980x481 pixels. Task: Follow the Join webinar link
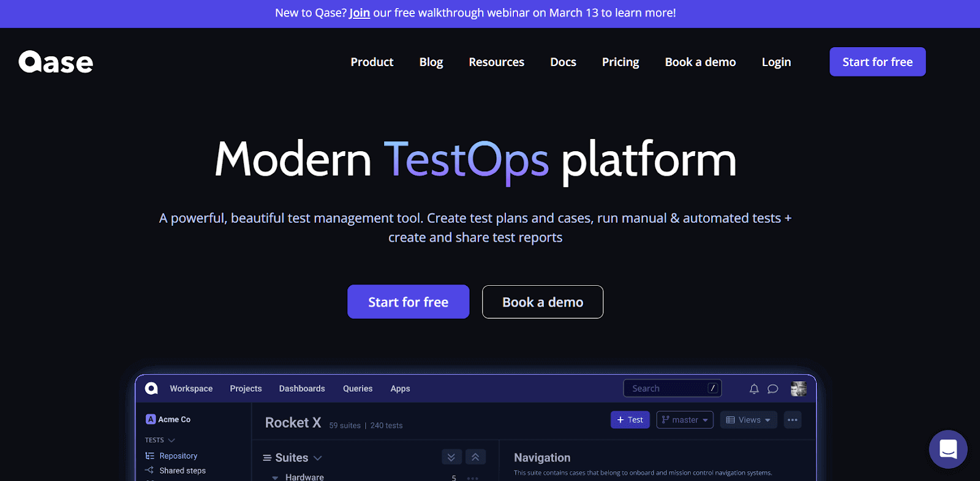pos(360,13)
